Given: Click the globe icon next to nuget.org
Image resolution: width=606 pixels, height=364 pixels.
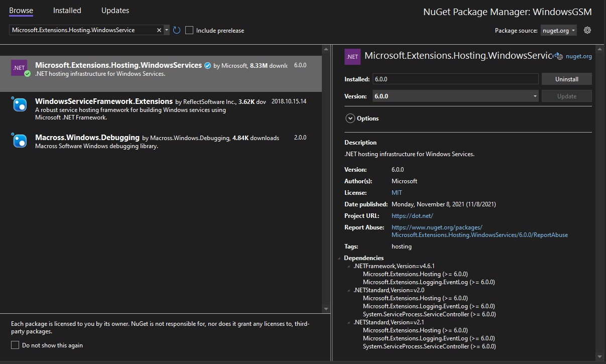Looking at the screenshot, I should pyautogui.click(x=559, y=57).
